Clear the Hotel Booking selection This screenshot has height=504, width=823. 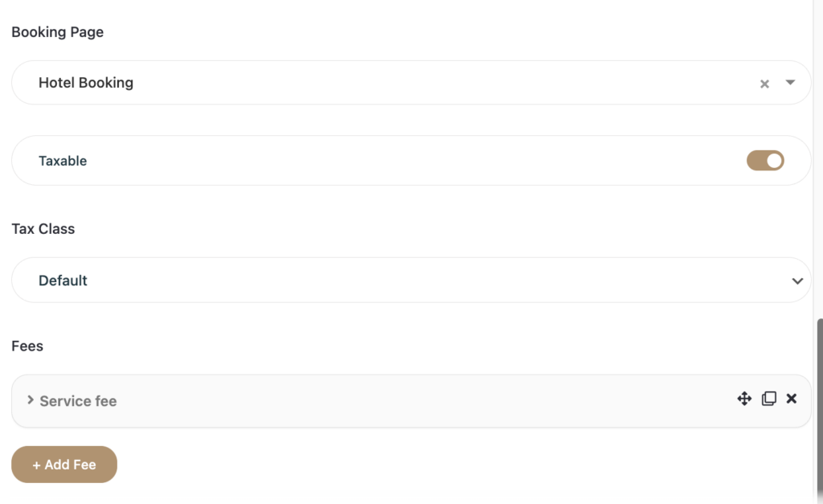pyautogui.click(x=765, y=84)
